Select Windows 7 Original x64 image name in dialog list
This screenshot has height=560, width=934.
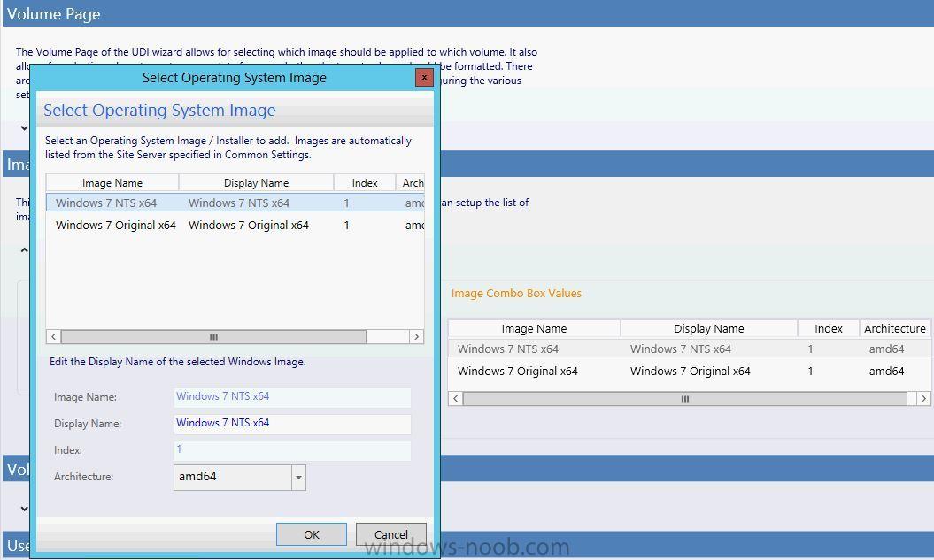[x=116, y=225]
